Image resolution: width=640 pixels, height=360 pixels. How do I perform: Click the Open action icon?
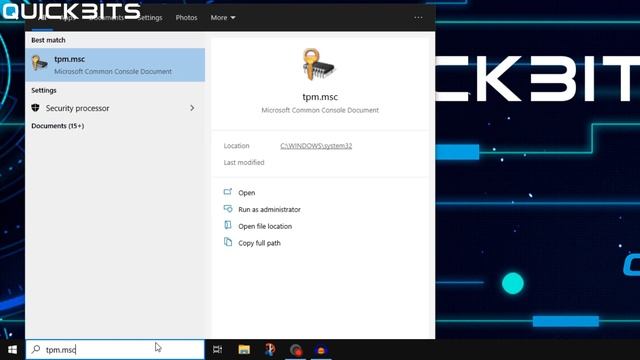click(228, 192)
